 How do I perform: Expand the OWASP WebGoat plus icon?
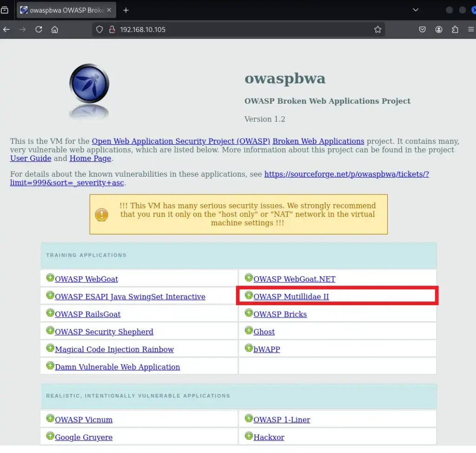coord(50,278)
